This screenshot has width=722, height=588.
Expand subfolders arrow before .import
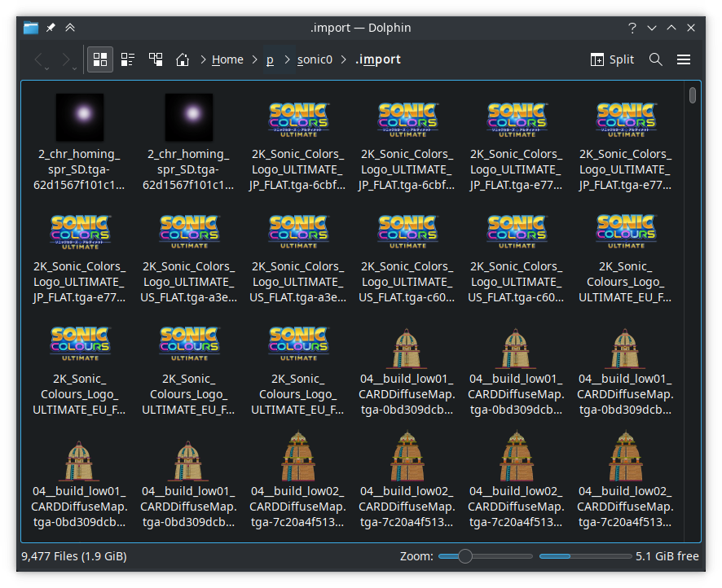coord(344,59)
